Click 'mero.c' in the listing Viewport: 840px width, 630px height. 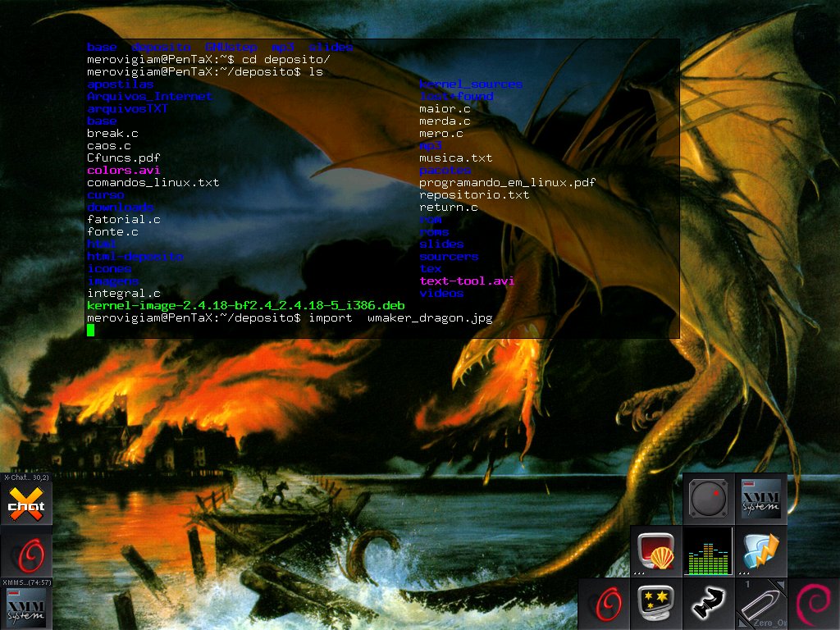click(441, 134)
